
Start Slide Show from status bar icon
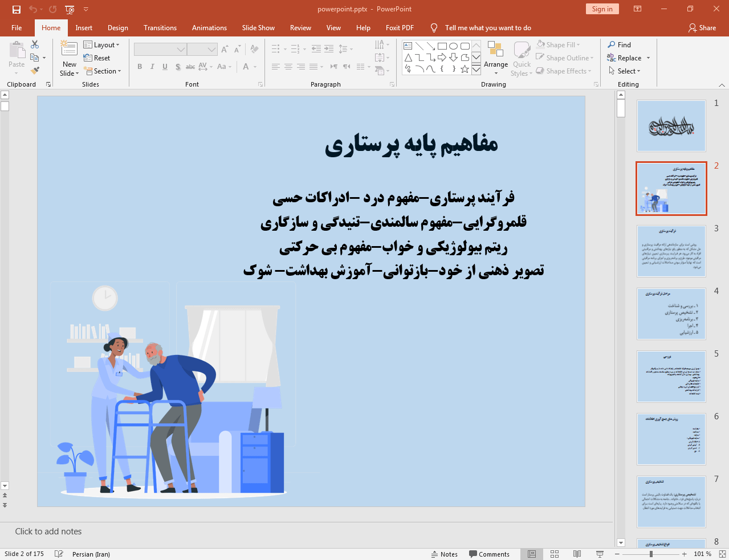[x=600, y=554]
